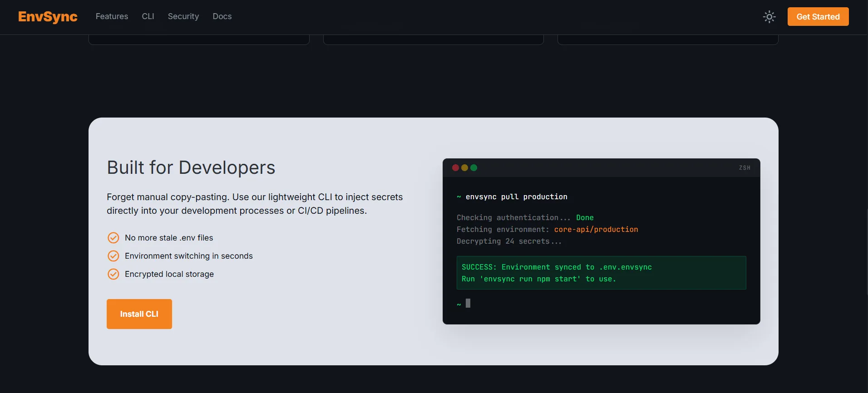Click check icon beside Encrypted local storage
Image resolution: width=868 pixels, height=393 pixels.
click(x=113, y=274)
